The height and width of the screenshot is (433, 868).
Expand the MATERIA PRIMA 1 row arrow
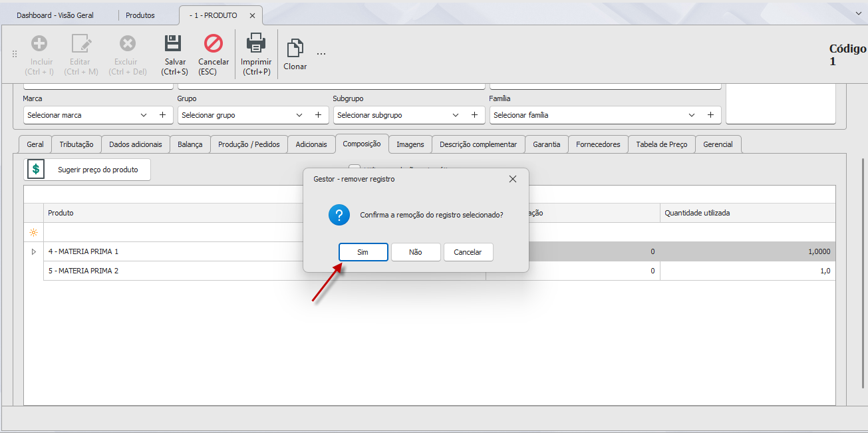[x=34, y=251]
